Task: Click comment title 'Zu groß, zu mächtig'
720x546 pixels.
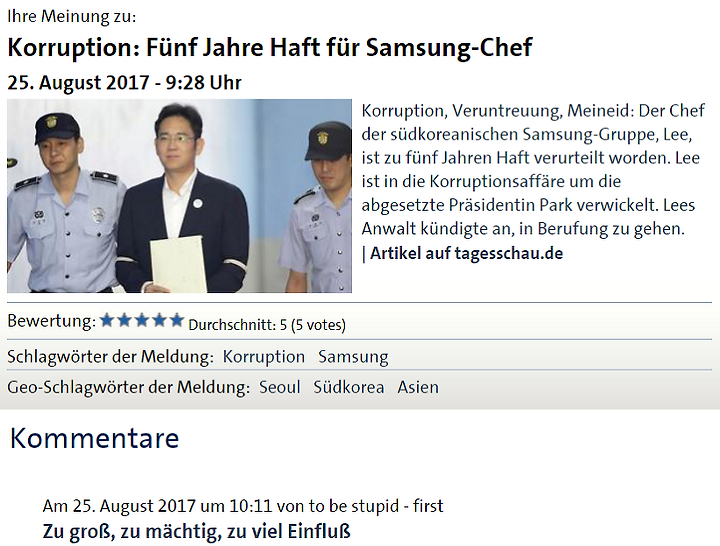Action: (x=197, y=531)
